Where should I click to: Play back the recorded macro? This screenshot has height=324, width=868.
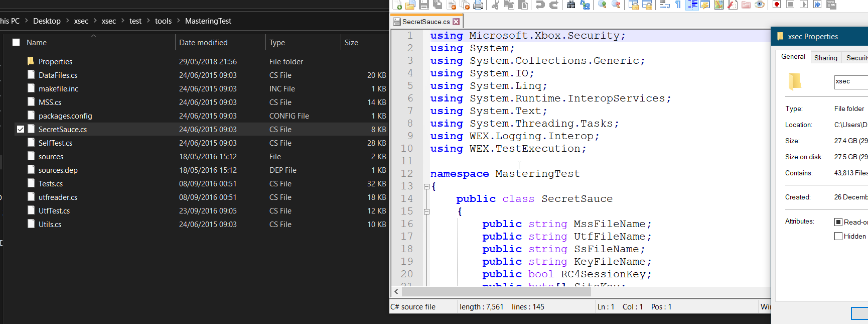[x=804, y=5]
